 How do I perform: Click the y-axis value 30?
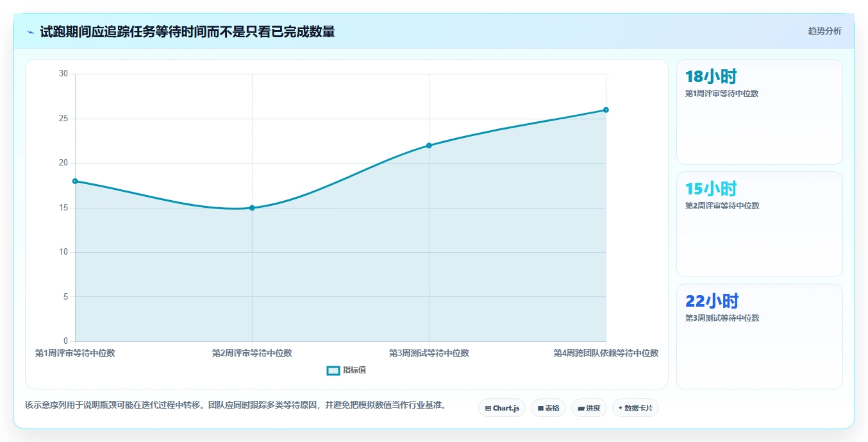point(63,74)
